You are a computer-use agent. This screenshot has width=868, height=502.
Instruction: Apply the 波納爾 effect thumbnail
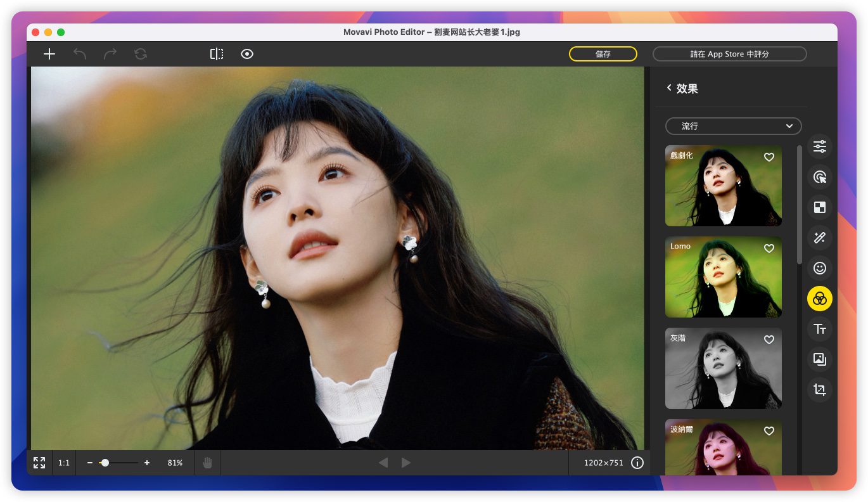pos(724,447)
